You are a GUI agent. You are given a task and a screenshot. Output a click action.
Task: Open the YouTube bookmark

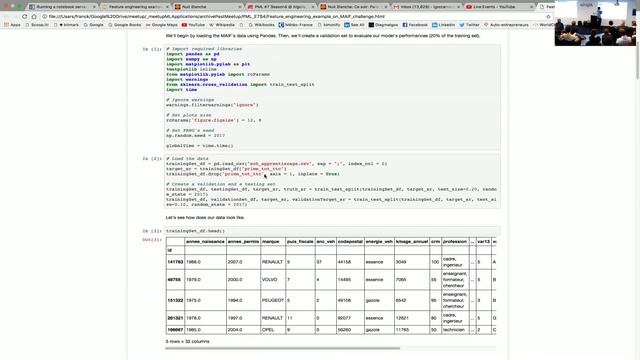click(x=193, y=25)
